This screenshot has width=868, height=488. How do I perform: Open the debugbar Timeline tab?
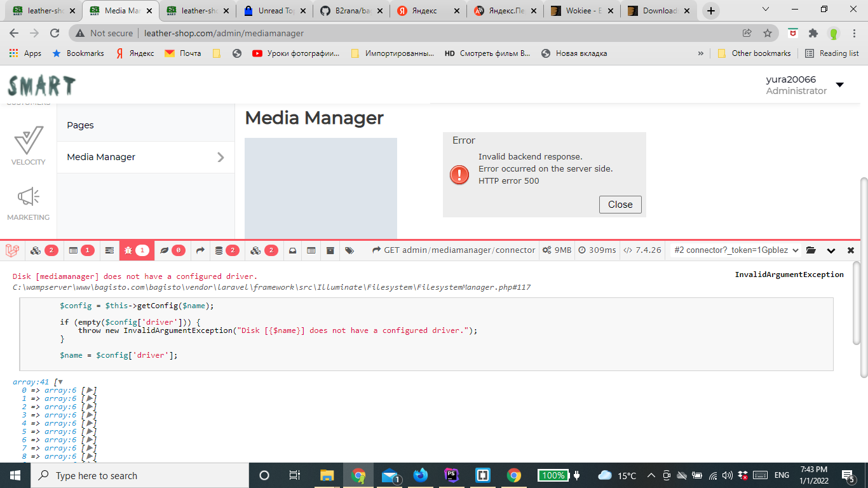pos(109,250)
